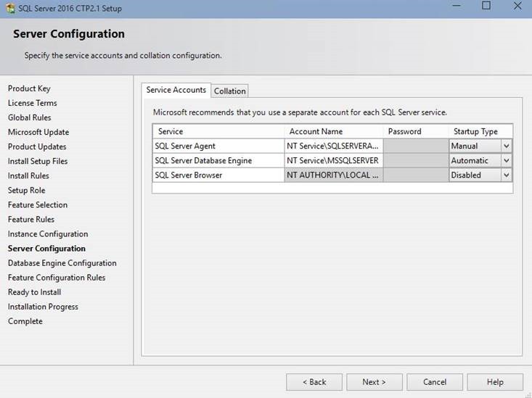The width and height of the screenshot is (532, 398).
Task: Click the SQL Server Database Engine account name field
Action: click(x=334, y=161)
